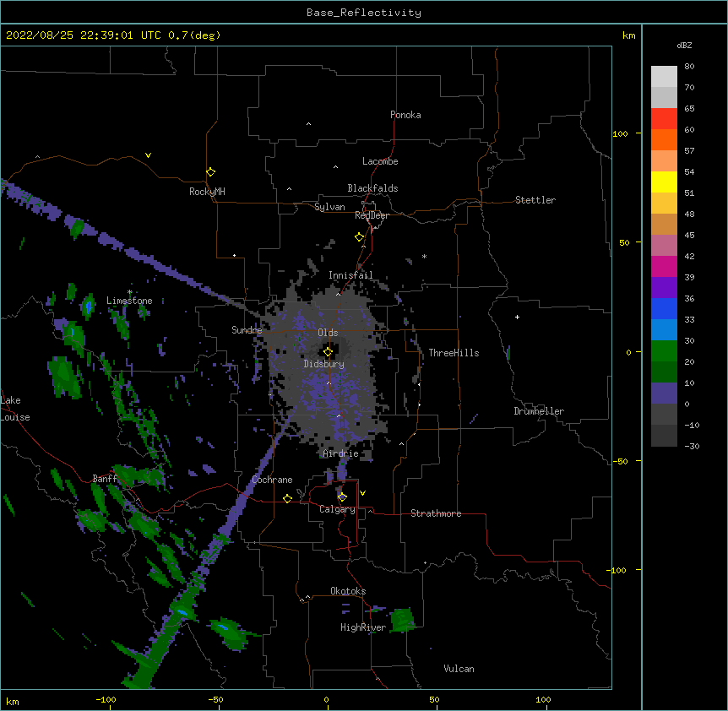Click the asterisk marker above Limestone

[x=129, y=292]
